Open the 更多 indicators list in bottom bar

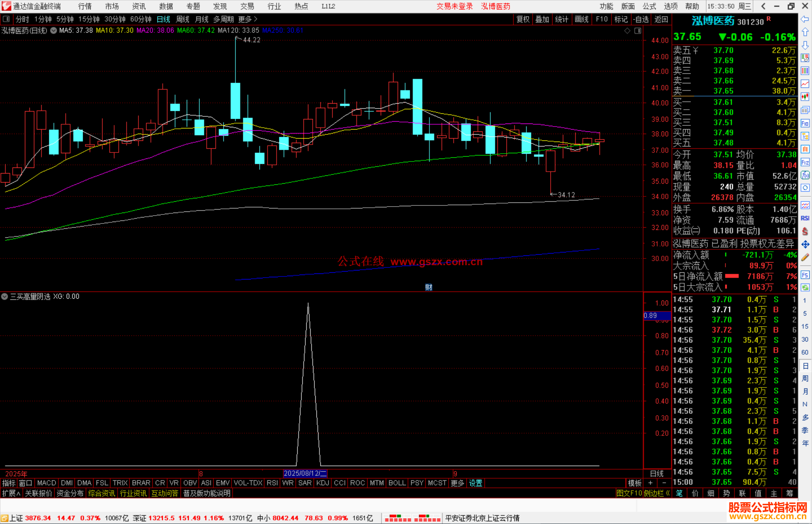458,483
